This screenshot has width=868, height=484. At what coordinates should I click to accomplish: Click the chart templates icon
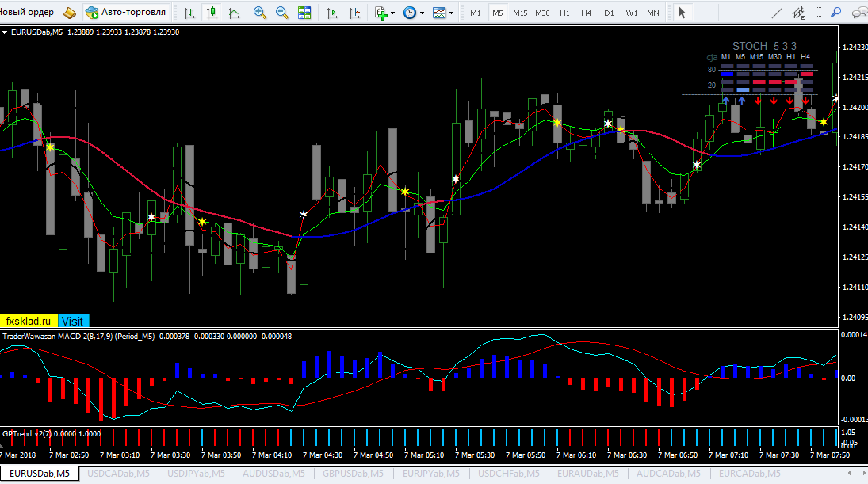pos(439,12)
